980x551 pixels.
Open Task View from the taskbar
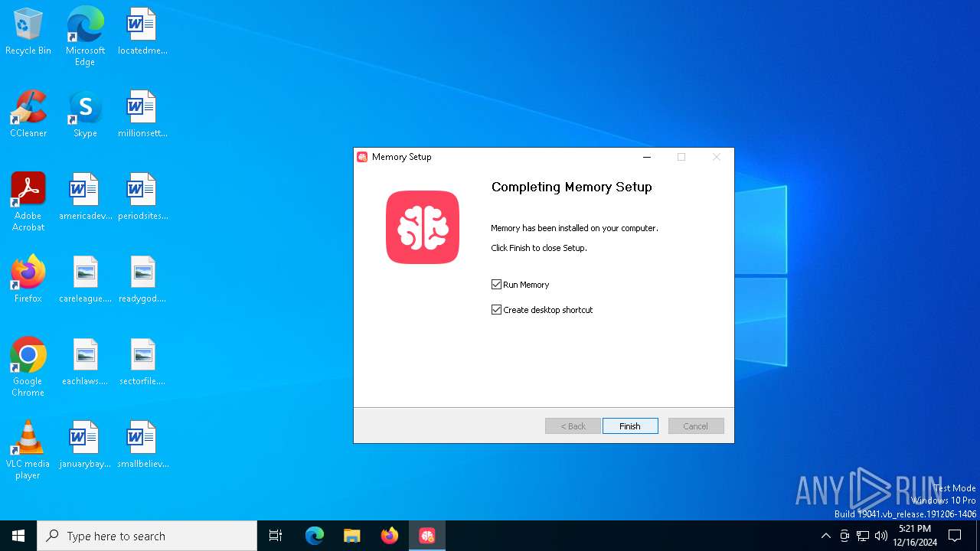coord(276,536)
